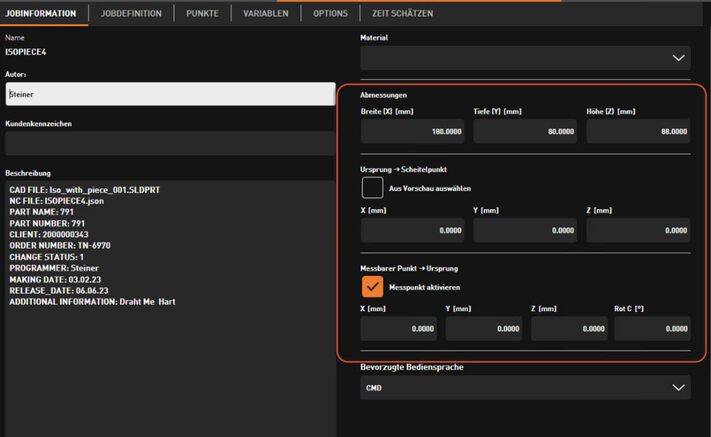Enable the Aus Vorschau auswählen checkbox

coord(372,188)
